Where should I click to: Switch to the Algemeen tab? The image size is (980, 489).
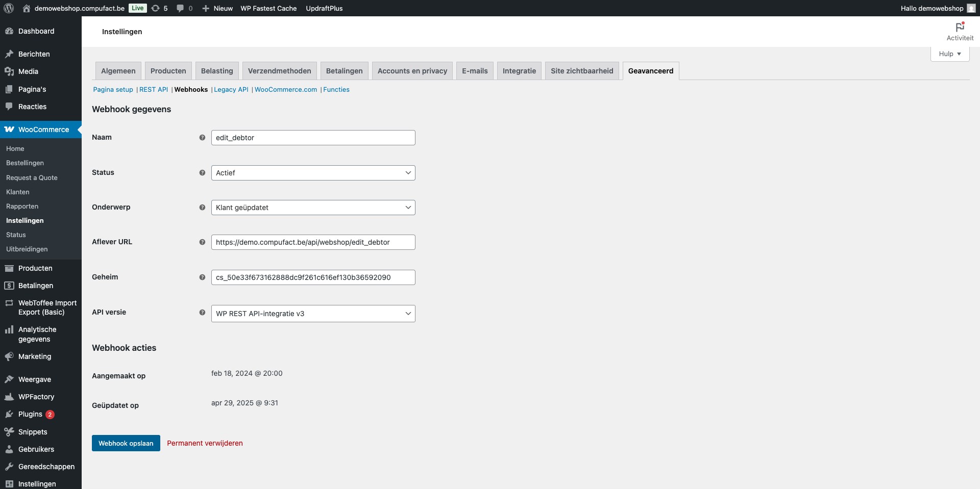tap(118, 71)
